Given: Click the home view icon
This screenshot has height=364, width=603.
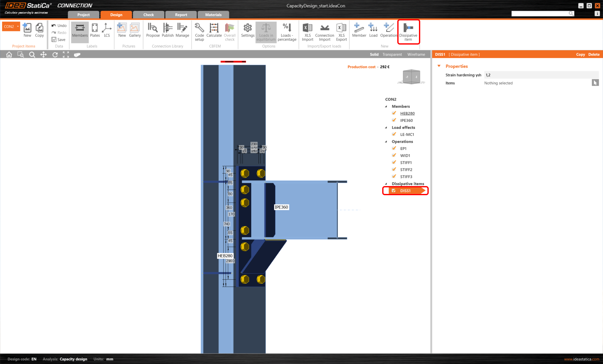Looking at the screenshot, I should point(9,55).
